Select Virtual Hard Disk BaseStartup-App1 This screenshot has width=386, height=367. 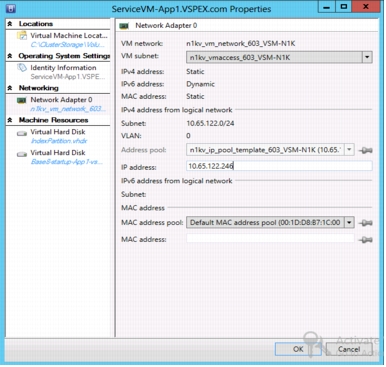[58, 157]
